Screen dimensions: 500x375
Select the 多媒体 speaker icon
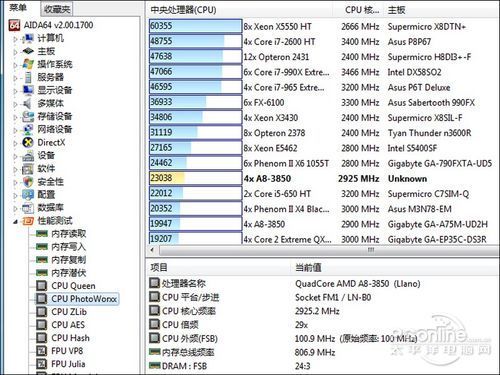(x=28, y=103)
